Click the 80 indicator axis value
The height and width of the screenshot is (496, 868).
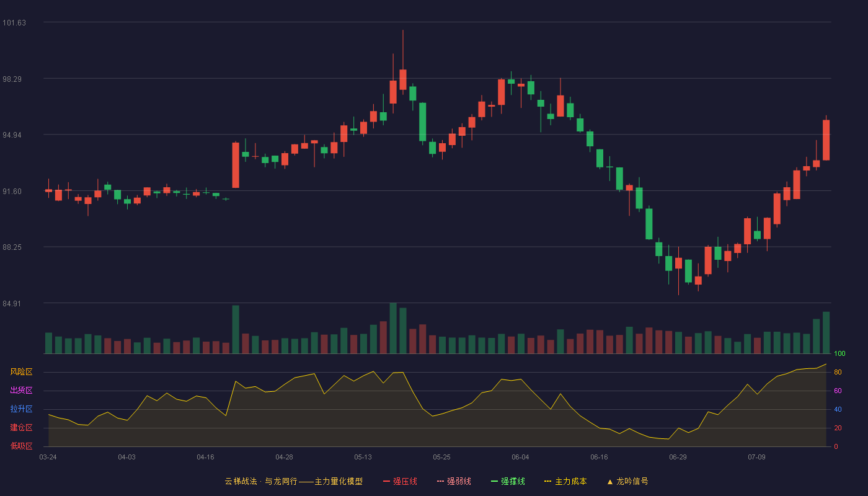click(838, 373)
